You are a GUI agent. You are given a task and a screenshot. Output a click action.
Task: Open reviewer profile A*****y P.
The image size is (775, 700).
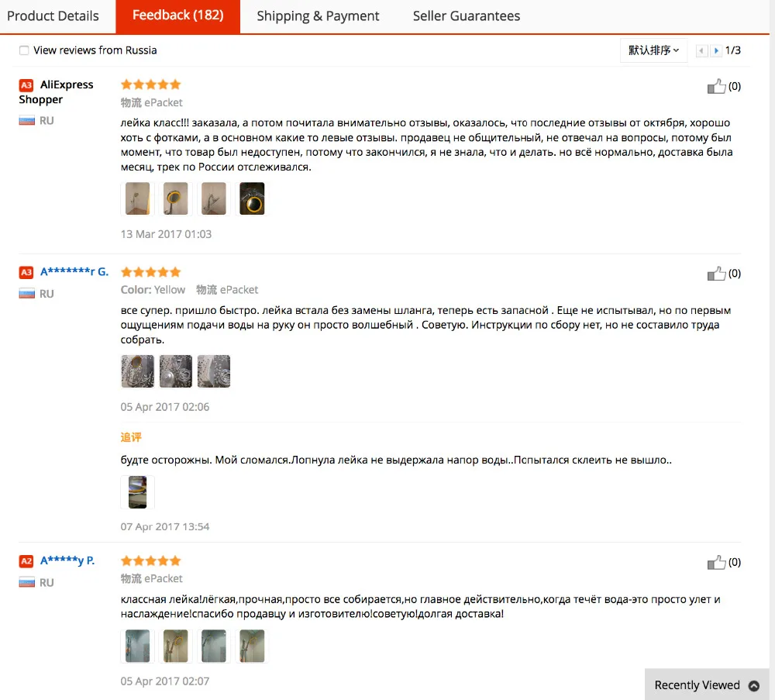point(67,560)
